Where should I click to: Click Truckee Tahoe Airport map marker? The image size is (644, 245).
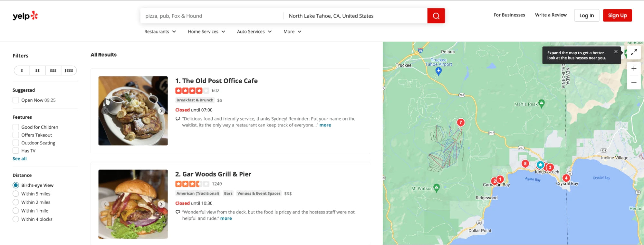pyautogui.click(x=438, y=71)
